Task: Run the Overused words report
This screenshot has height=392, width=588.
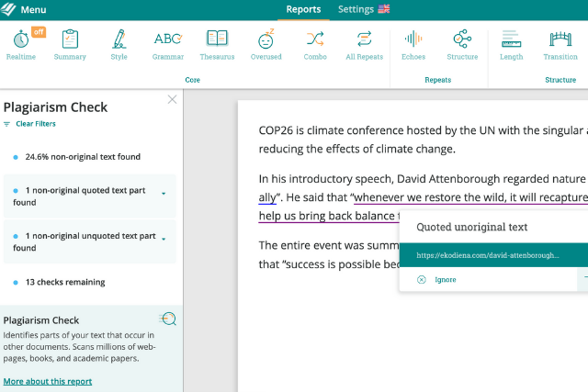Action: 266,44
